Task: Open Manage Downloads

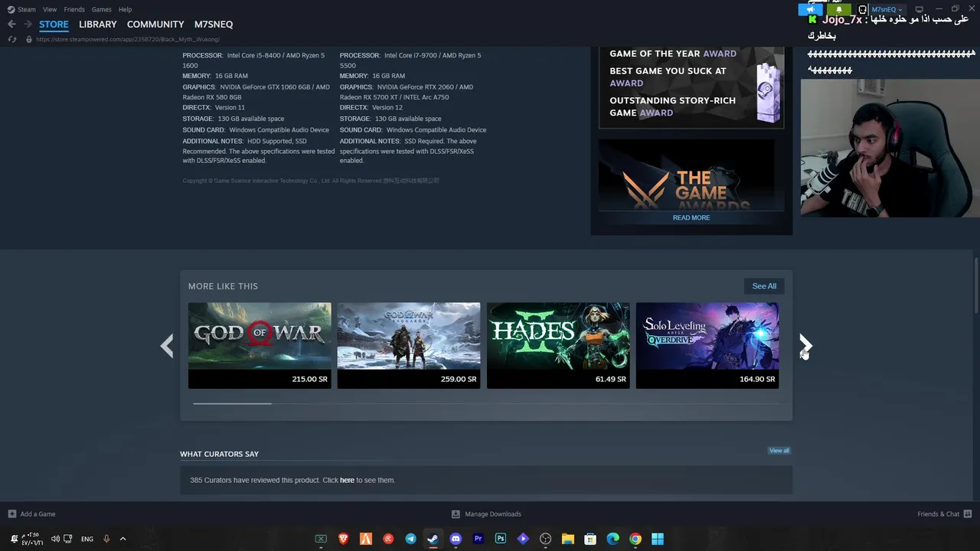Action: pos(486,514)
